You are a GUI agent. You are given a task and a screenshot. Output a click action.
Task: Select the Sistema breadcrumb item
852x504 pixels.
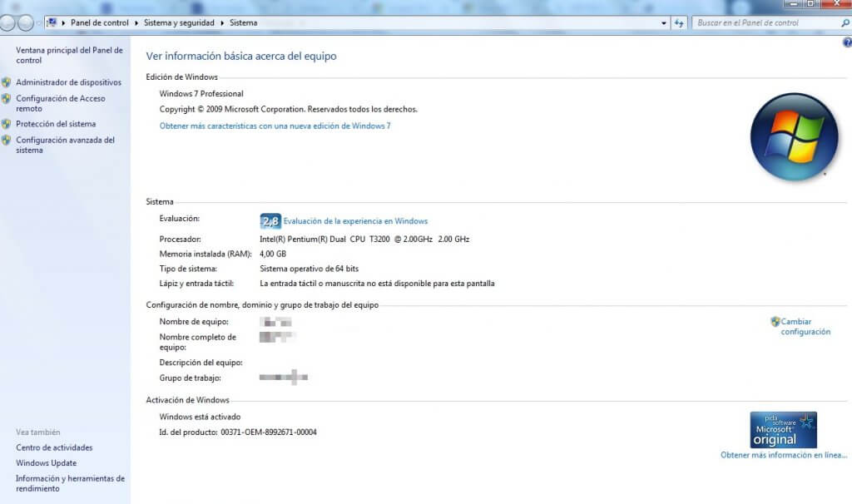pyautogui.click(x=244, y=22)
